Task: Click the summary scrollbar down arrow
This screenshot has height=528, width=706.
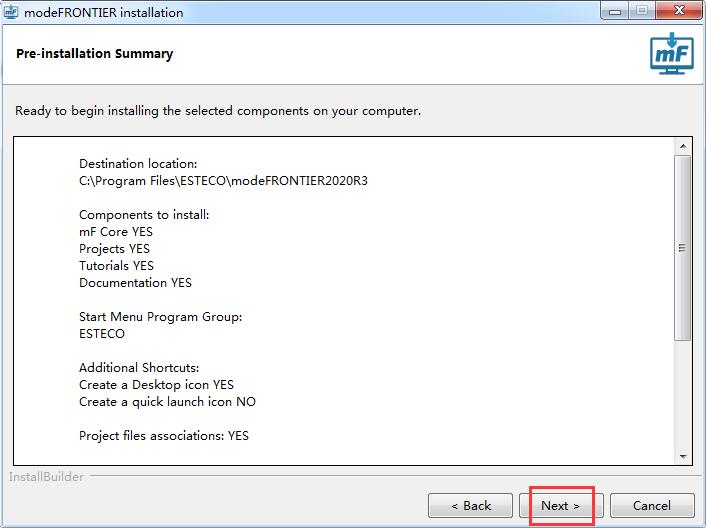Action: click(683, 457)
